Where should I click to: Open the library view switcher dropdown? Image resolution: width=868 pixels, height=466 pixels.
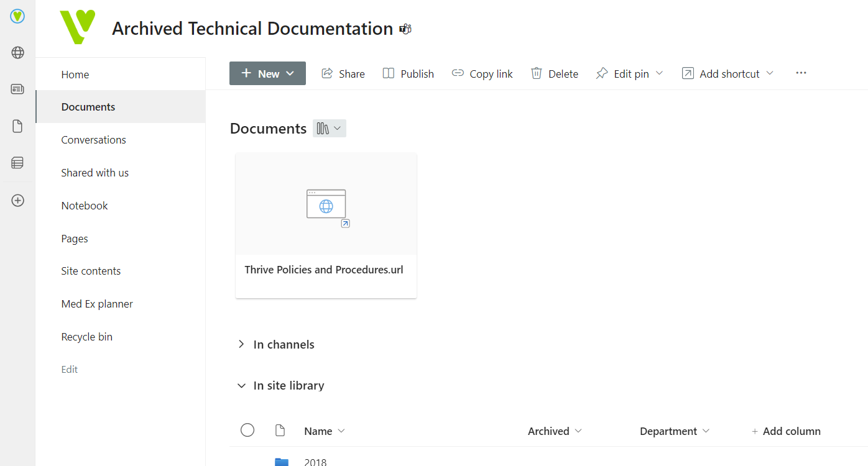click(x=329, y=129)
